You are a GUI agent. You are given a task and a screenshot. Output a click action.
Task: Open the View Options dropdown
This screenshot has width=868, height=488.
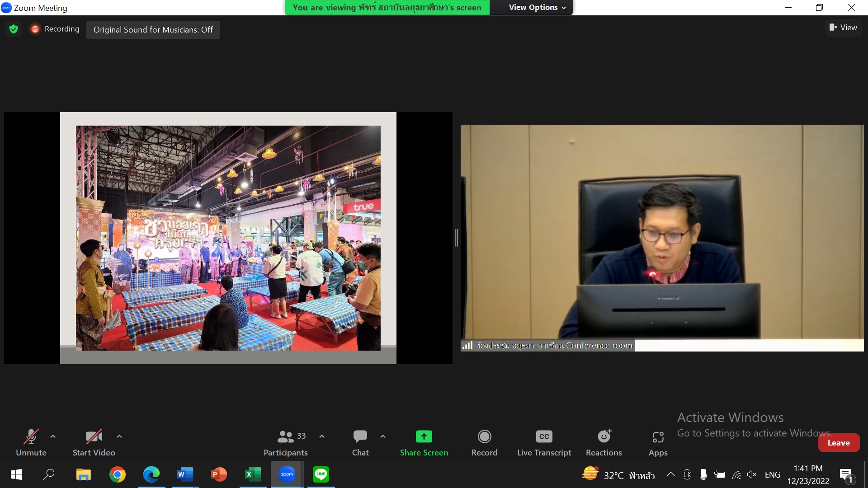coord(537,7)
